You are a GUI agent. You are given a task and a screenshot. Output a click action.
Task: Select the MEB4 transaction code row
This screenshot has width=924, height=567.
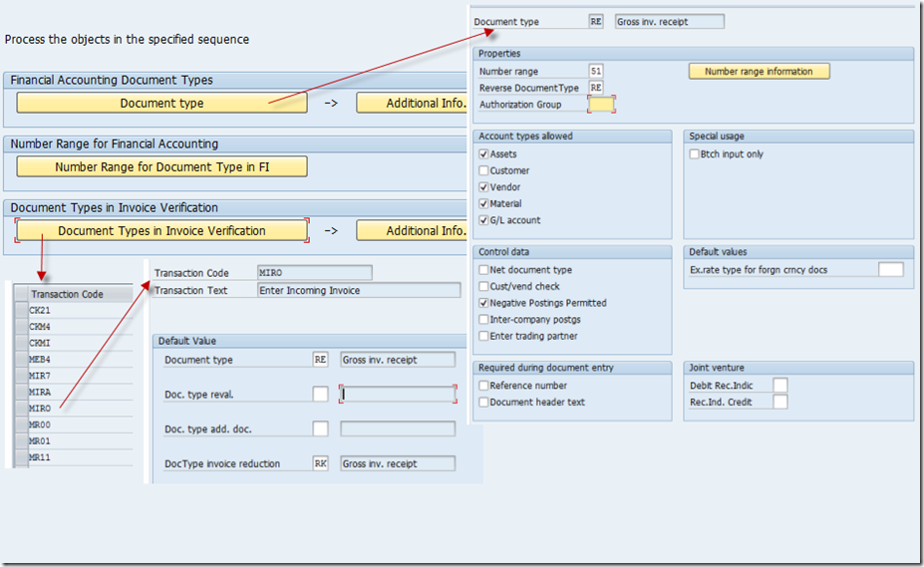pos(81,359)
